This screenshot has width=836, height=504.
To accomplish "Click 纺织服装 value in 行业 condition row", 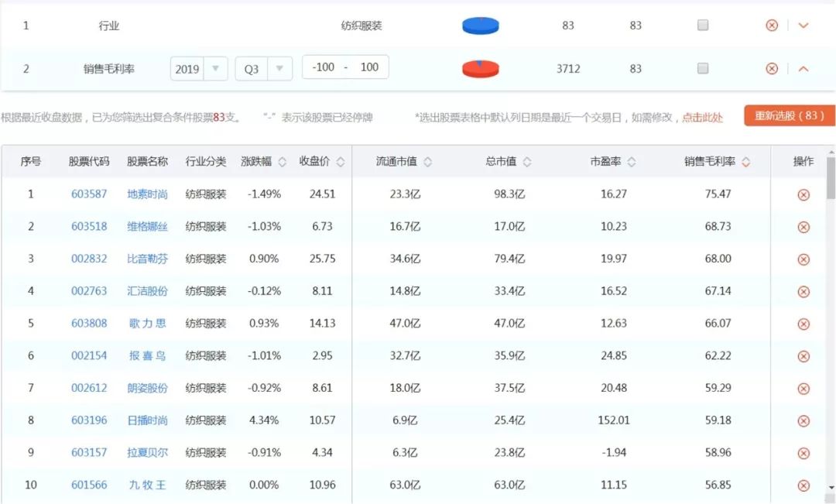I will [361, 26].
